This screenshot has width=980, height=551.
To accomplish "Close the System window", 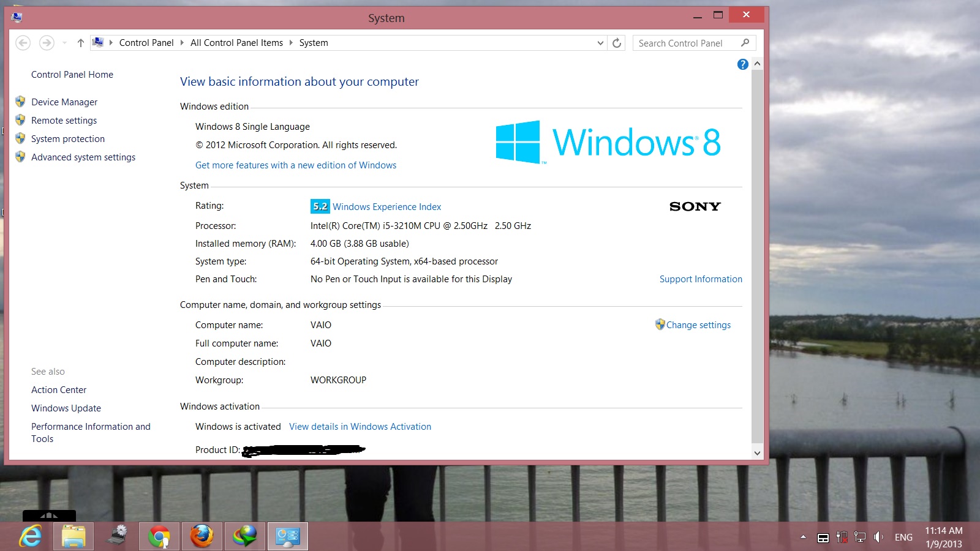I will [x=746, y=15].
